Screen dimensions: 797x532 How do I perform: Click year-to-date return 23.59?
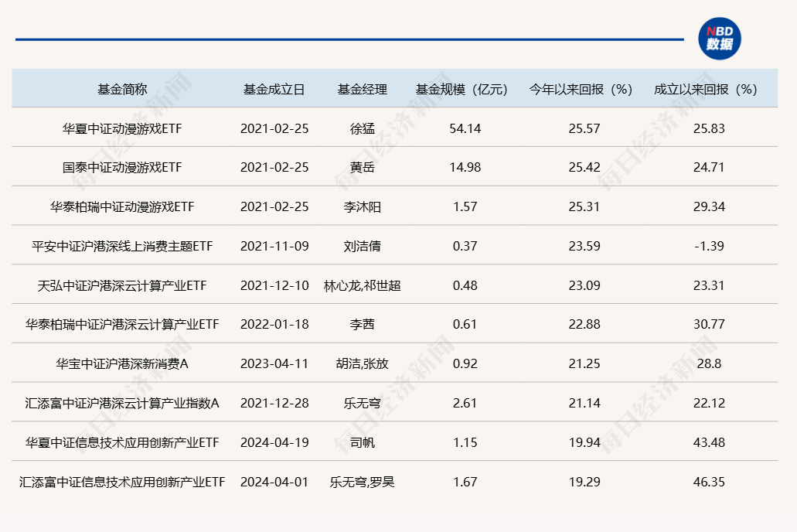pos(584,246)
